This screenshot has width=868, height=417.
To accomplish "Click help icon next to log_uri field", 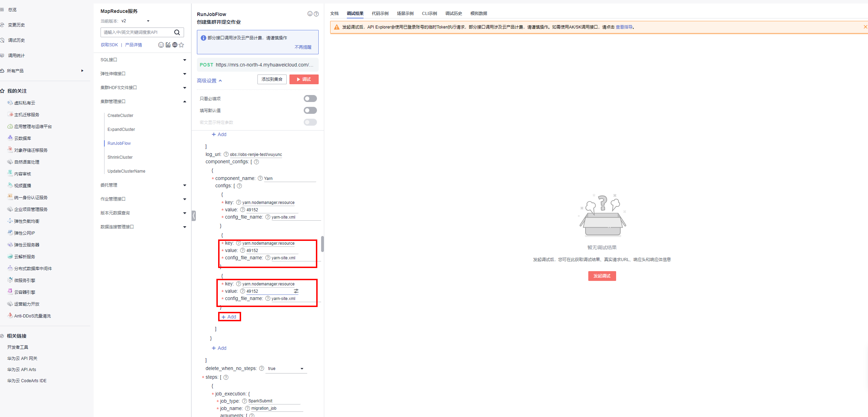I will (226, 154).
